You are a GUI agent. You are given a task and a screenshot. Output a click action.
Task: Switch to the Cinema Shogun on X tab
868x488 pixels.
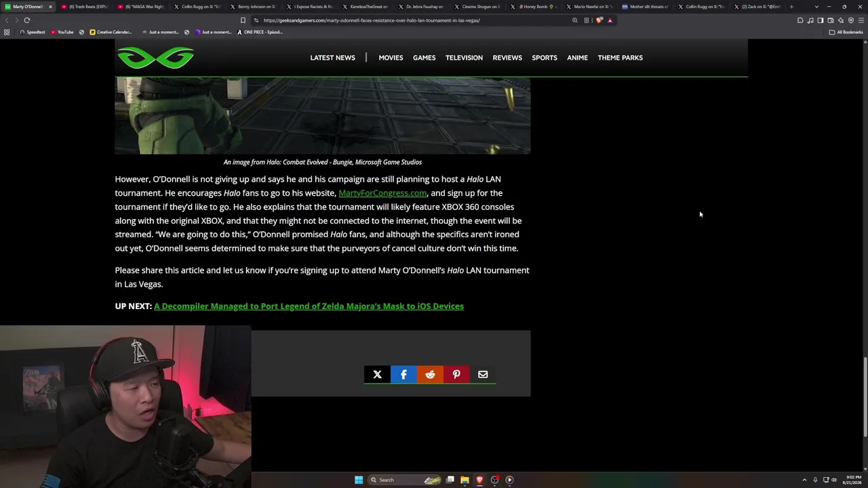click(477, 7)
